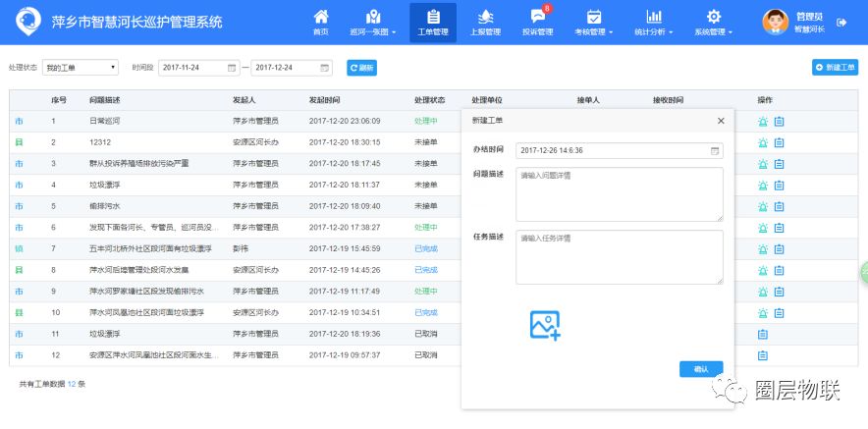
Task: Click the alarm icon for row 10
Action: click(x=763, y=313)
